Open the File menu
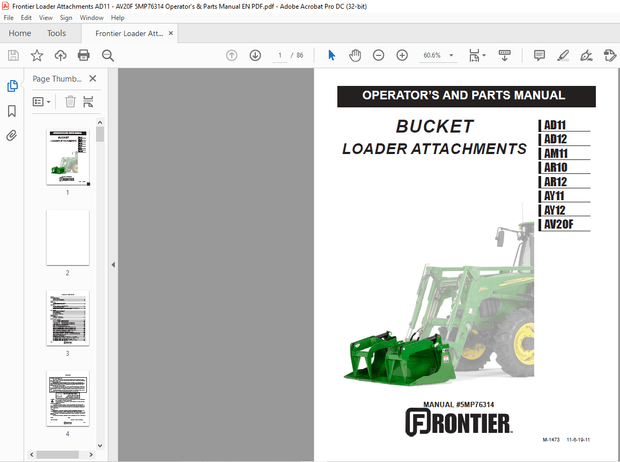 [8, 18]
